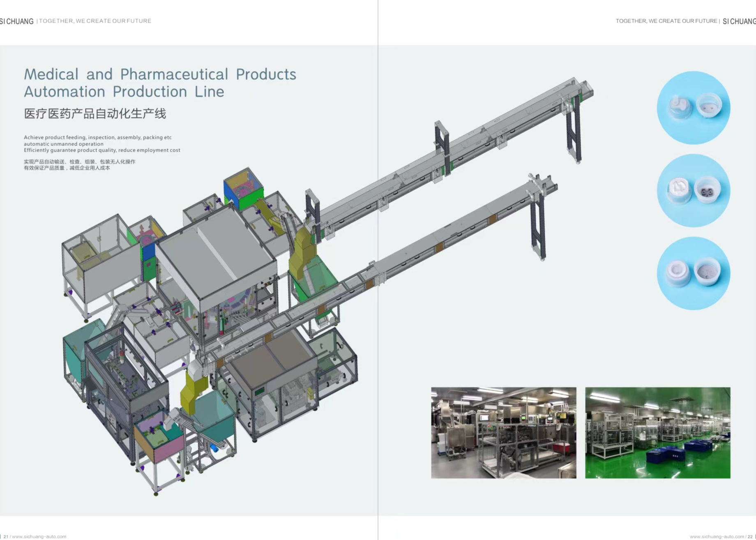The width and height of the screenshot is (756, 540).
Task: Open the factory photo with gray floor
Action: [503, 433]
